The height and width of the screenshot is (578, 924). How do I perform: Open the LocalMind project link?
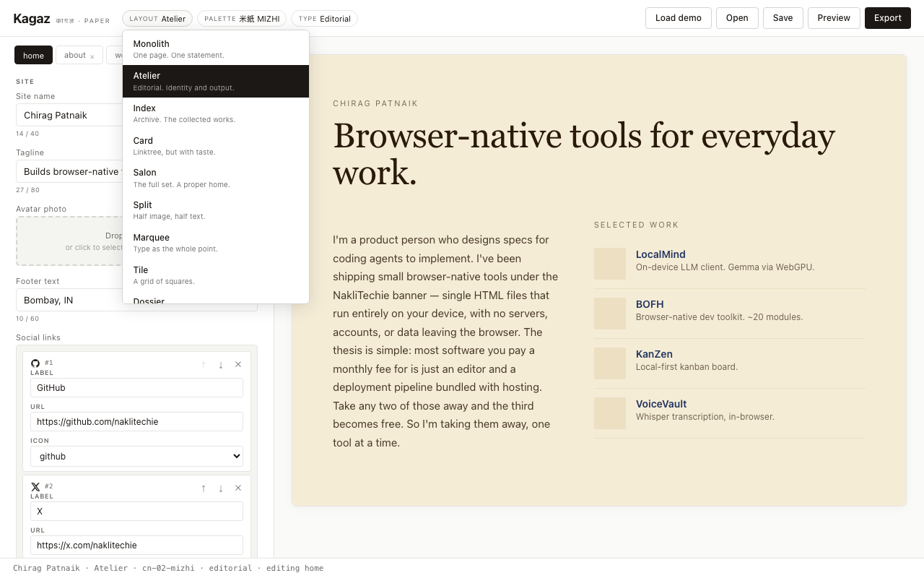click(660, 254)
